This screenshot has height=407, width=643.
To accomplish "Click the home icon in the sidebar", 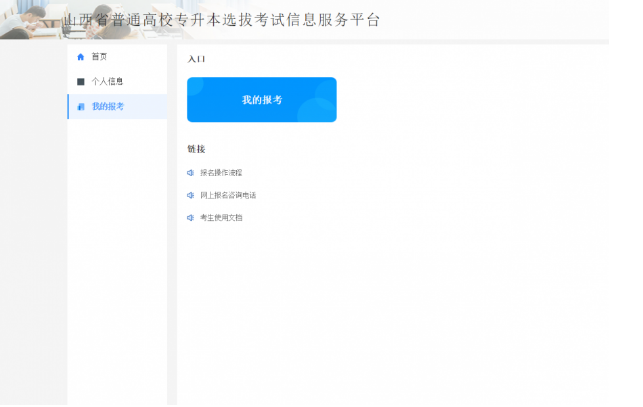I will point(80,57).
